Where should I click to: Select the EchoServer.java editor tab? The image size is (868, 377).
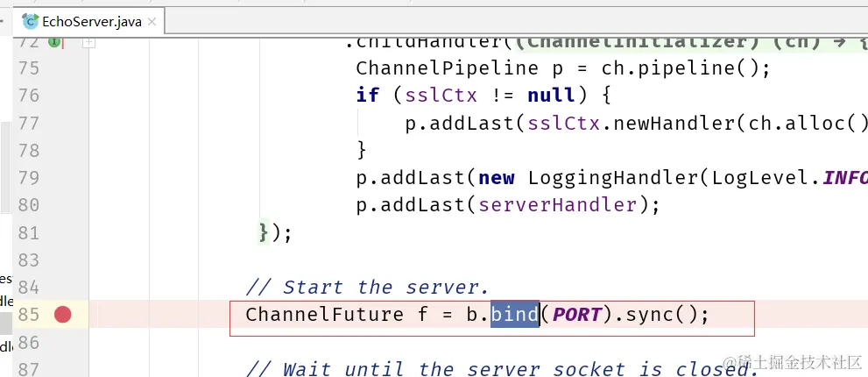tap(89, 22)
